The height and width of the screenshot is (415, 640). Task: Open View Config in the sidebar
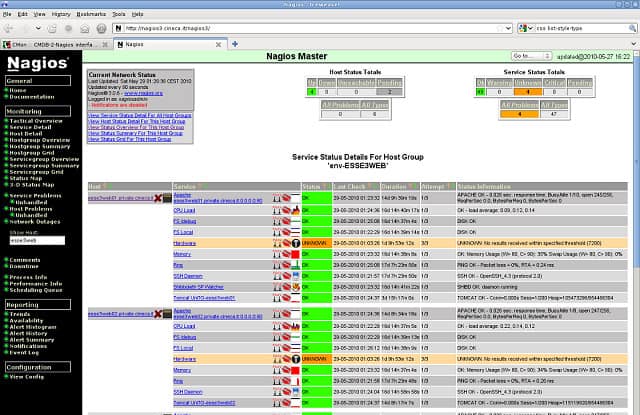[x=27, y=377]
